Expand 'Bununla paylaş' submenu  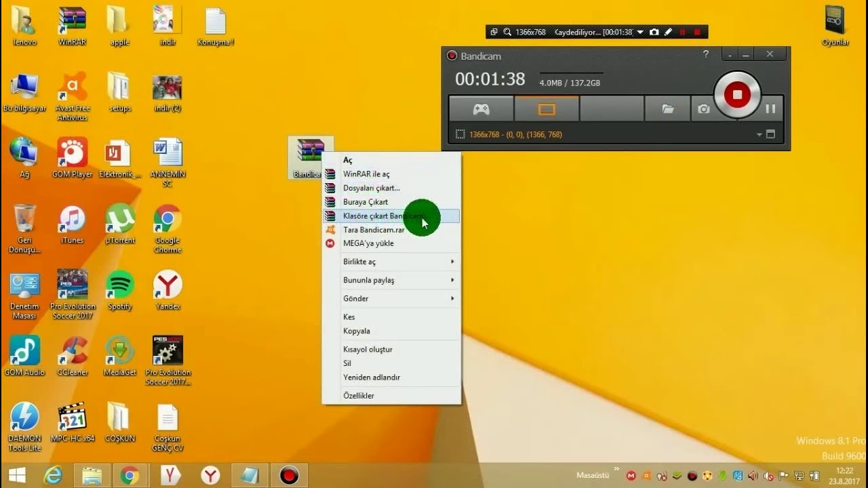[392, 280]
